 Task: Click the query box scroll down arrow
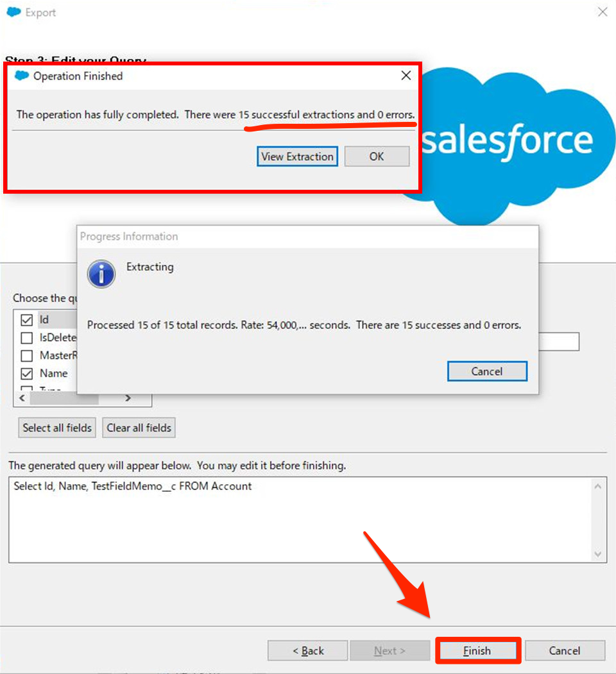[x=598, y=554]
